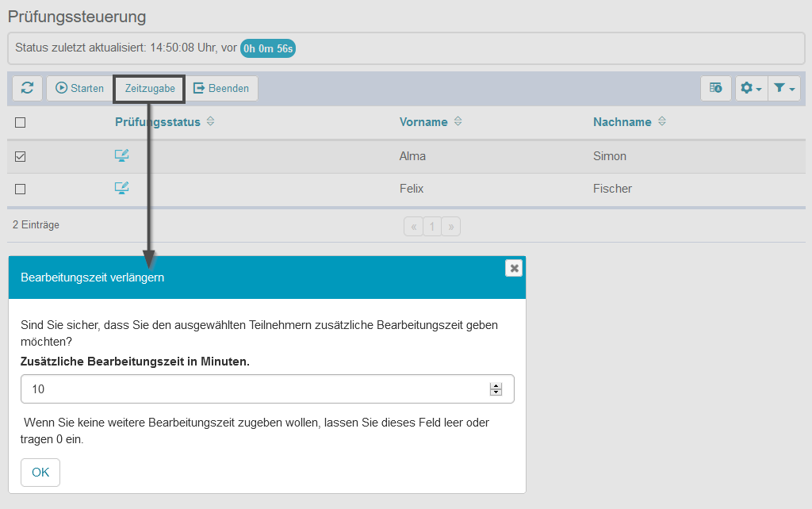Click the table export icon
Viewport: 812px width, 509px height.
pos(715,88)
